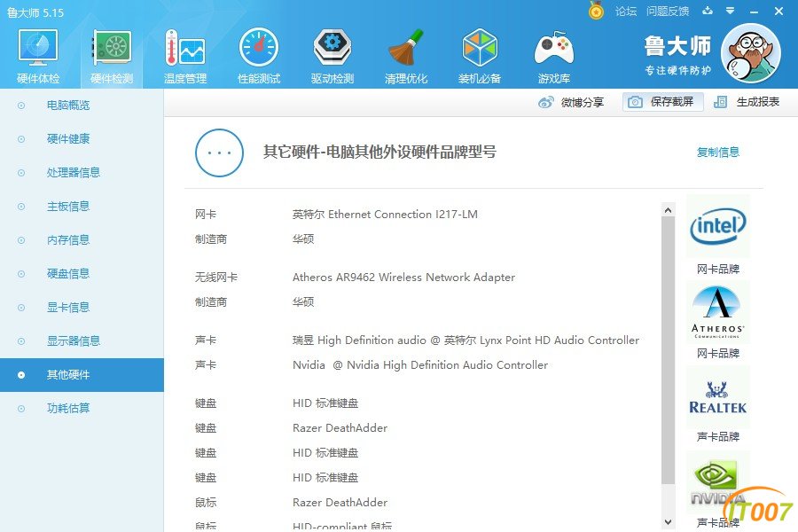Launch 性能测试 performance test
The height and width of the screenshot is (532, 798).
click(x=259, y=56)
